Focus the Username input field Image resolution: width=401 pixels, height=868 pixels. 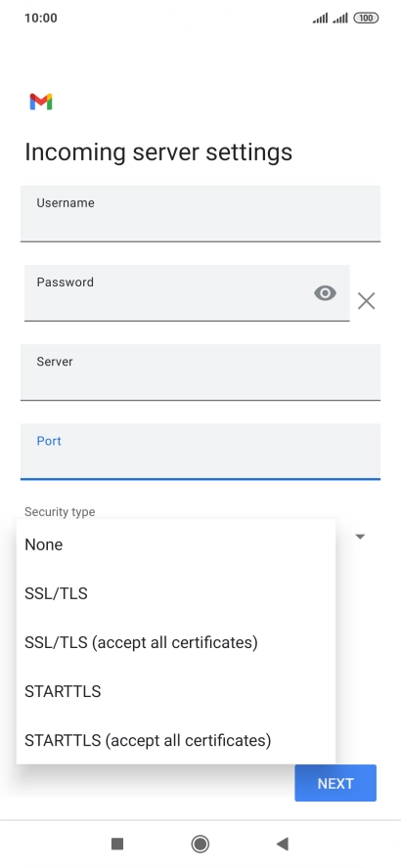click(x=200, y=214)
